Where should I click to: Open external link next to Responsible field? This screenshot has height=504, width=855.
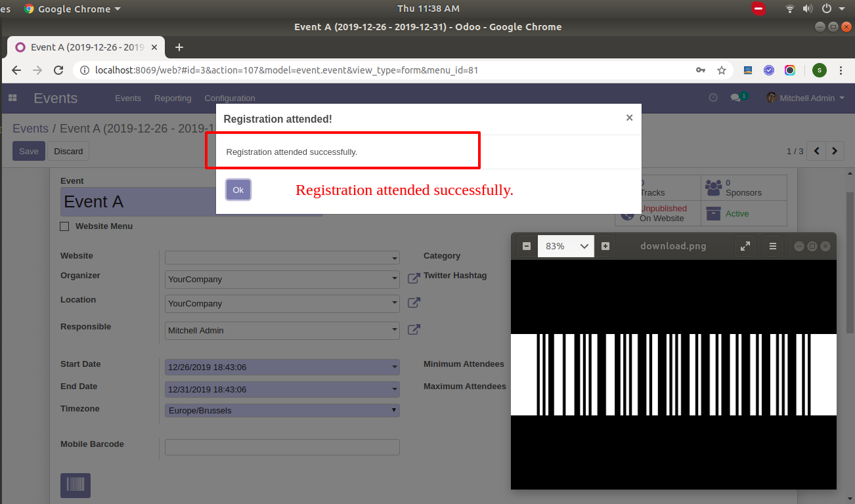tap(414, 330)
